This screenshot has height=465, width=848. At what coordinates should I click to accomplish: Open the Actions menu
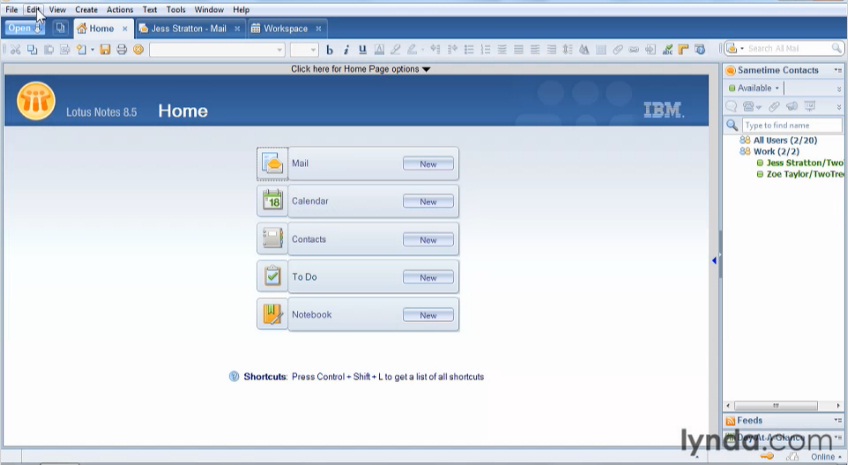[x=120, y=10]
